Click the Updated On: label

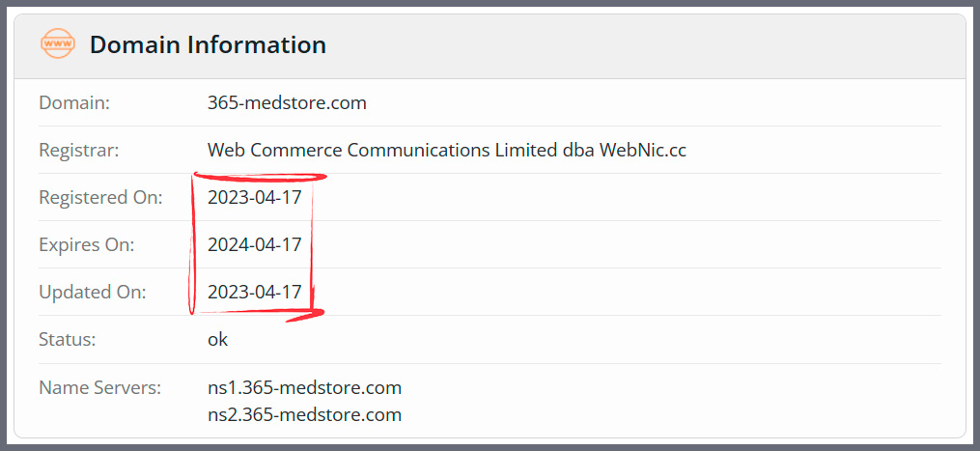93,292
